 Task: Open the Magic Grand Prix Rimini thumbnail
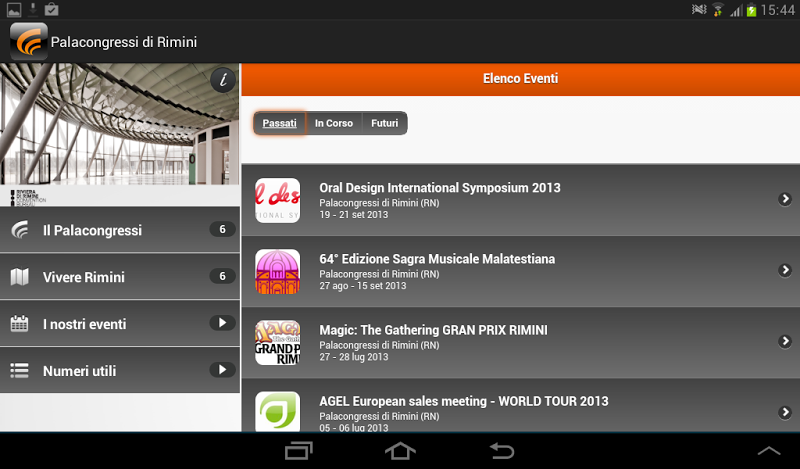pos(278,342)
